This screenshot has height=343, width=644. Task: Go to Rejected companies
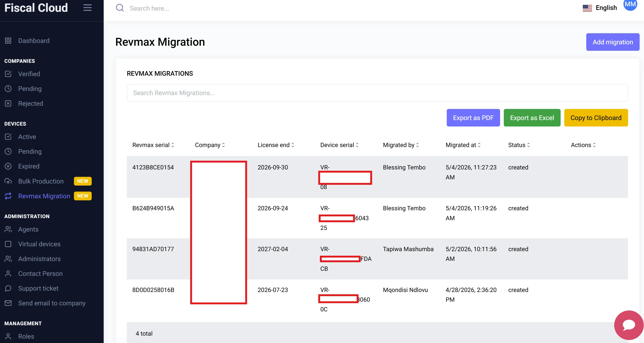[30, 103]
